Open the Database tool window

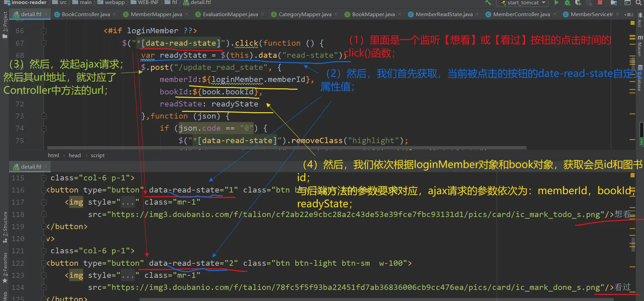(x=640, y=78)
